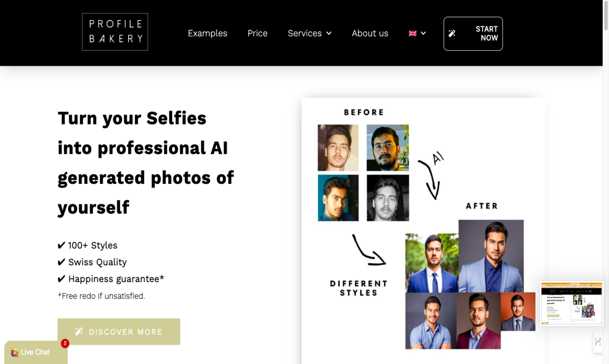Open the Price page from the menu

click(x=257, y=33)
